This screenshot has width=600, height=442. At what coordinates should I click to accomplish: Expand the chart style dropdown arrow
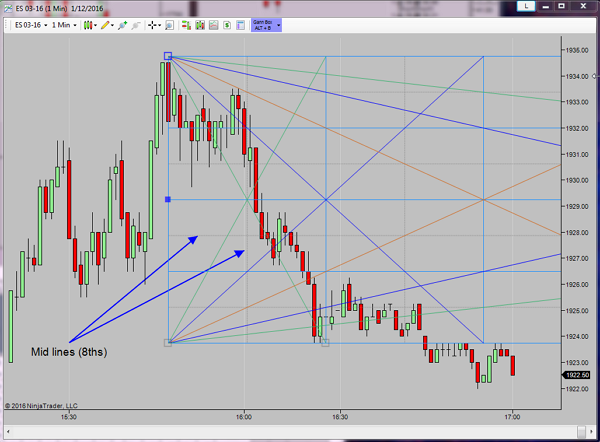95,25
